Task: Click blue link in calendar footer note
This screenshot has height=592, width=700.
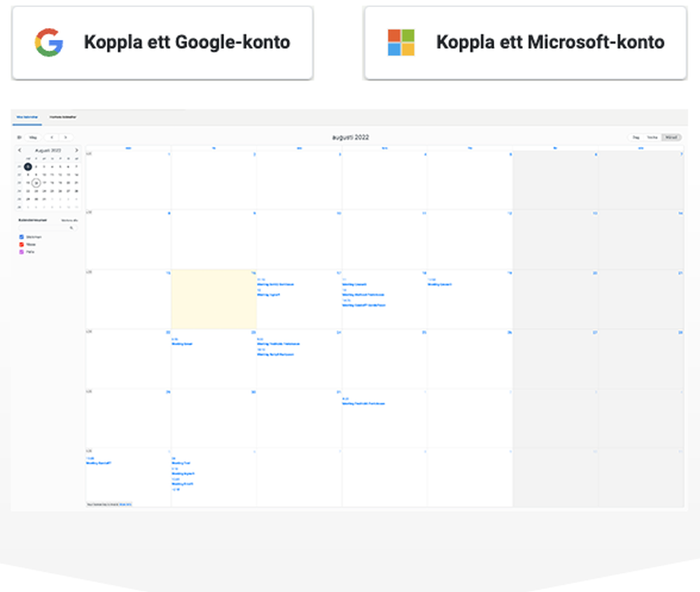Action: coord(125,505)
